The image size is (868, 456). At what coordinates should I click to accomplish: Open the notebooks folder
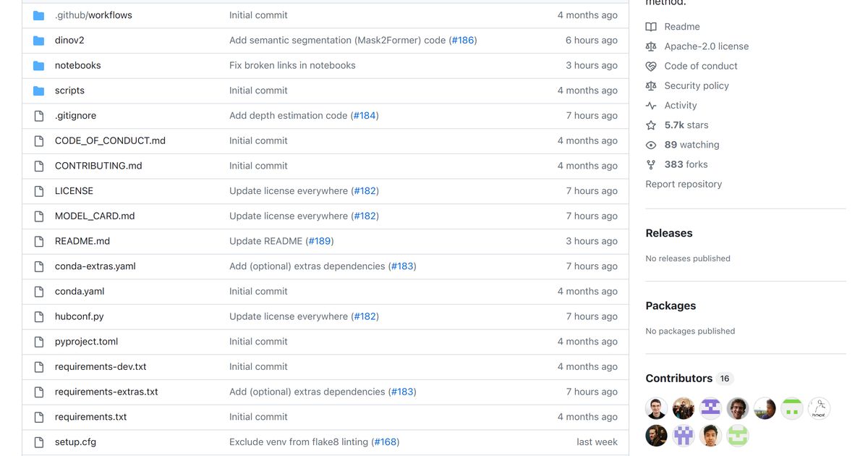(x=77, y=65)
